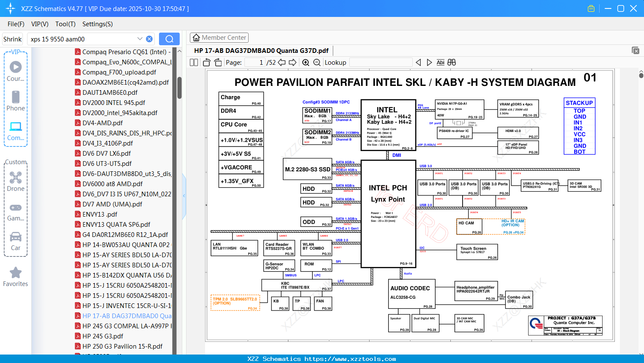Select the HP 17-AB DAG37DMBAD0 Quanta G37D.pdf tab

[261, 51]
